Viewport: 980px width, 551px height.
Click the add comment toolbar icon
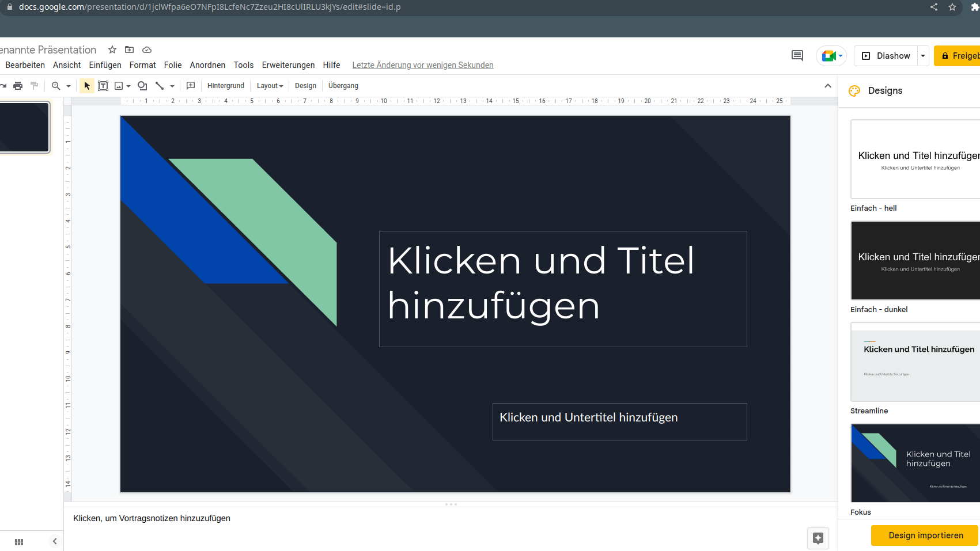point(191,86)
